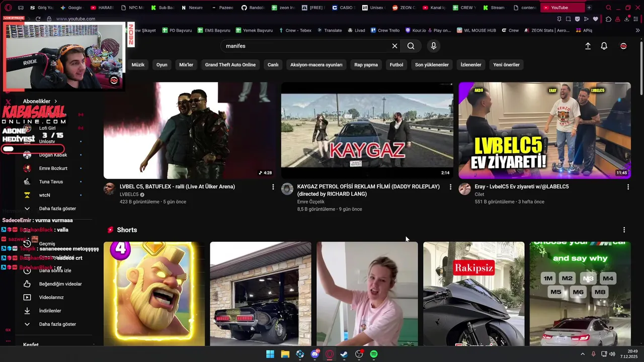The image size is (644, 362).
Task: Select the Yeni öneriler filter chip
Action: pyautogui.click(x=506, y=64)
